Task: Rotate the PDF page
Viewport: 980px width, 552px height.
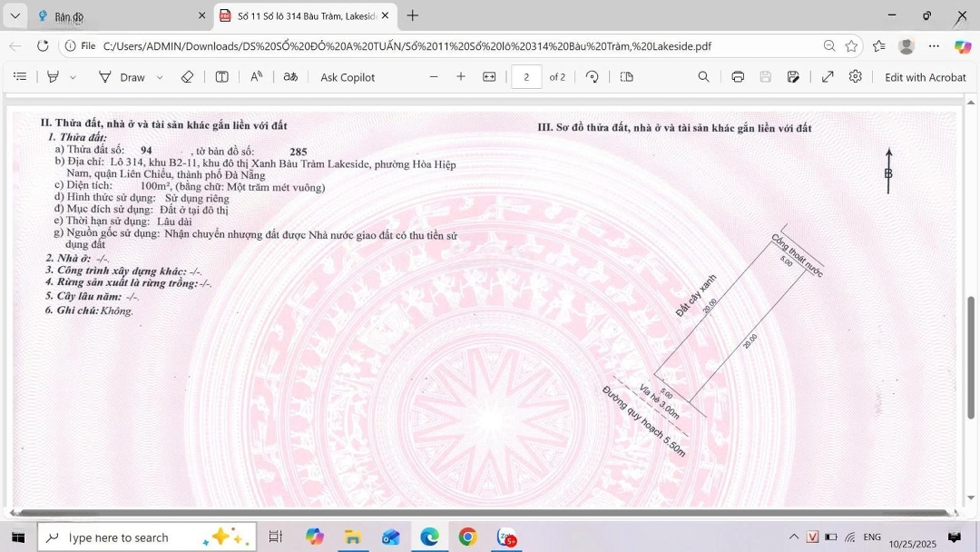Action: (x=593, y=77)
